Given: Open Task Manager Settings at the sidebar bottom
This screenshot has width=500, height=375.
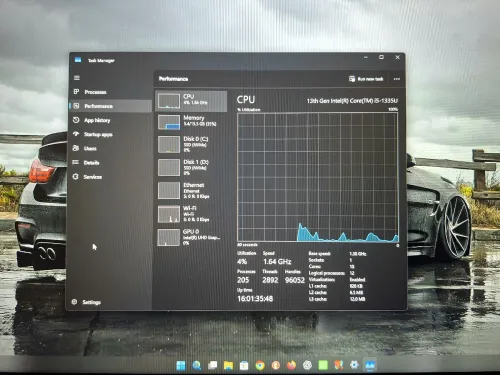Looking at the screenshot, I should (x=110, y=302).
